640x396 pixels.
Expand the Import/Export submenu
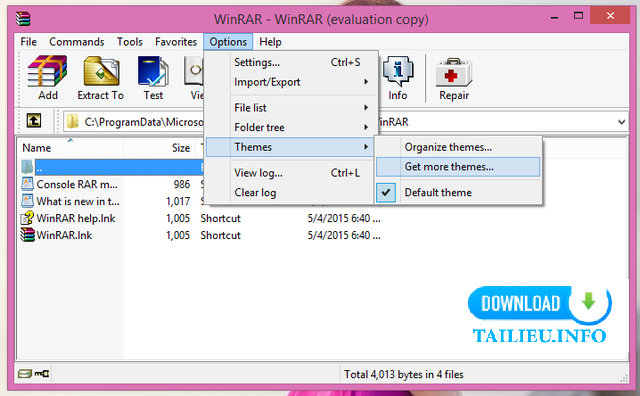tap(366, 82)
